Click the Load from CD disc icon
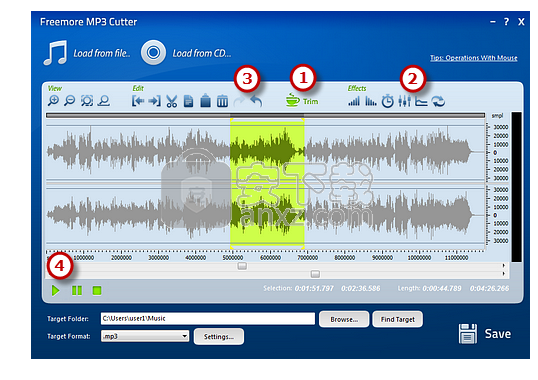The image size is (538, 380). pyautogui.click(x=153, y=52)
